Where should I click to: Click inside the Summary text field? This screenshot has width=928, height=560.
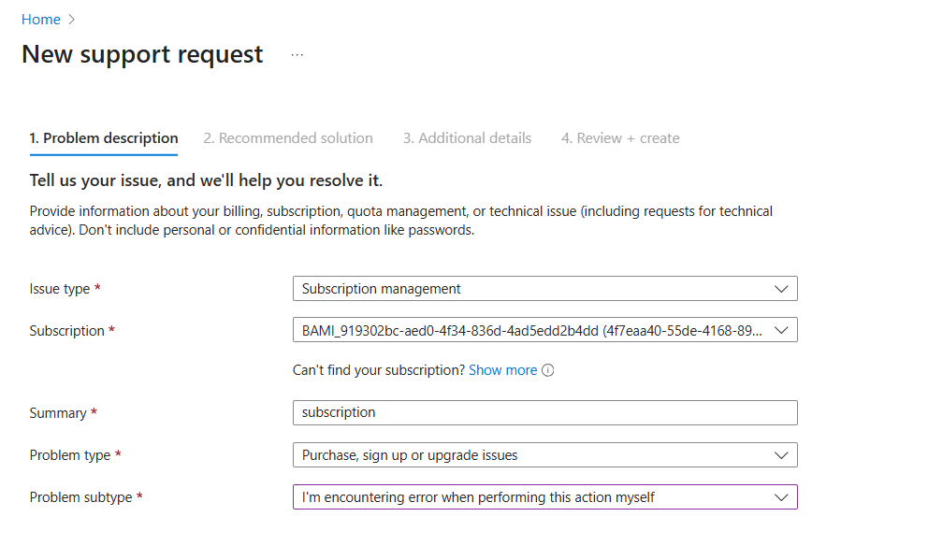tap(543, 412)
